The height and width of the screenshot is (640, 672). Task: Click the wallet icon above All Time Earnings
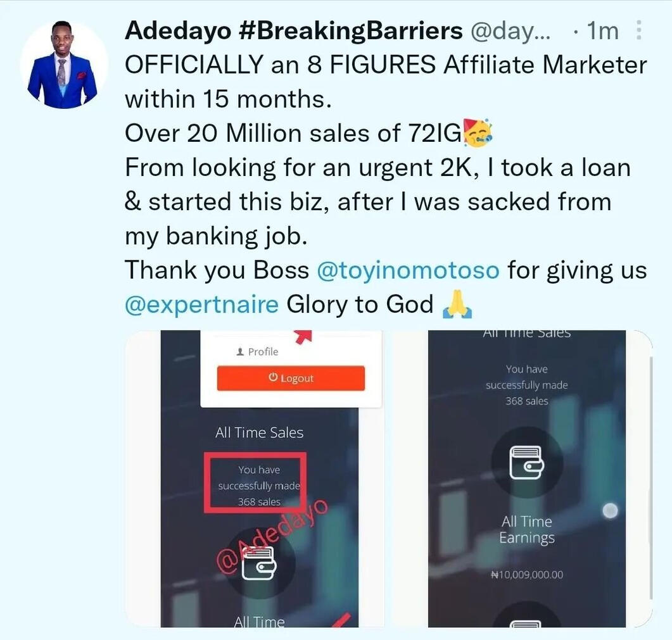[527, 463]
